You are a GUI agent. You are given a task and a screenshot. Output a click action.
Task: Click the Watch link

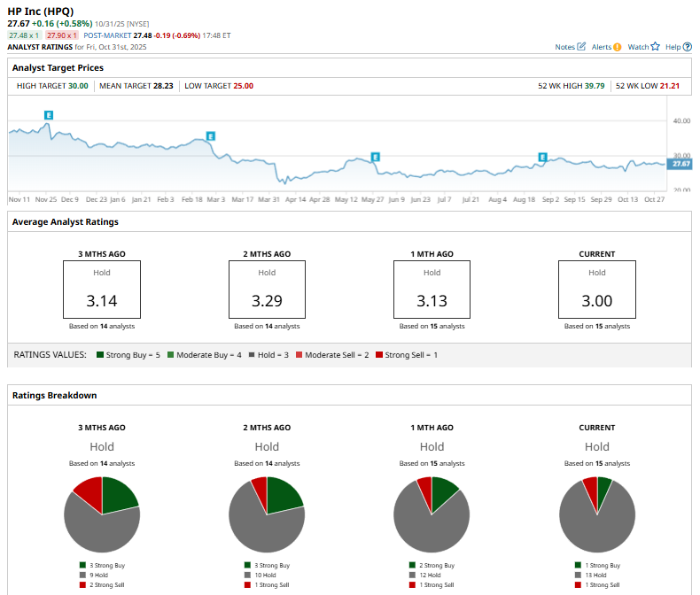[638, 47]
